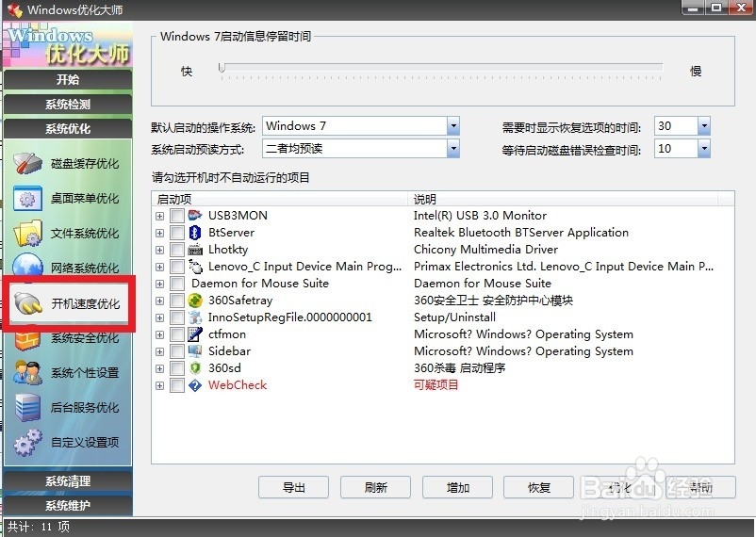Click the 导出 button
Image resolution: width=756 pixels, height=537 pixels.
(x=293, y=487)
